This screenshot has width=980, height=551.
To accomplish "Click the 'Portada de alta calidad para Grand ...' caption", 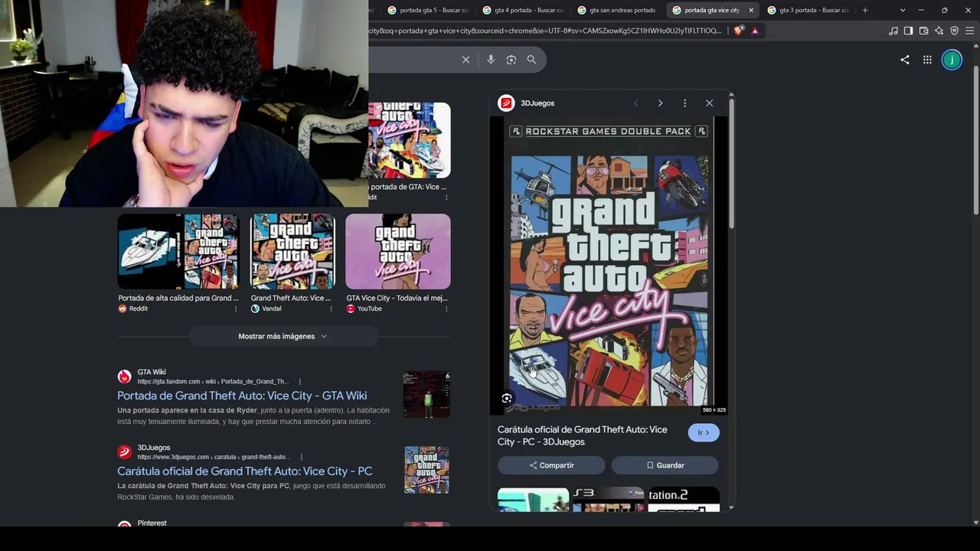I will point(178,298).
